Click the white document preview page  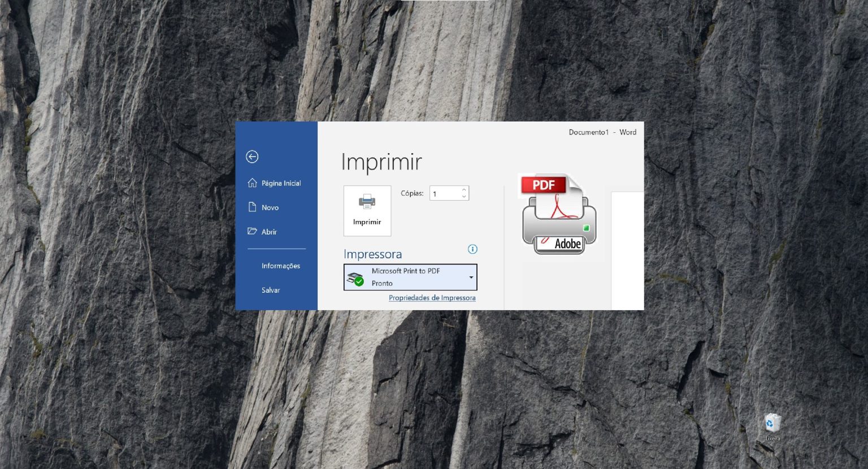pos(627,249)
